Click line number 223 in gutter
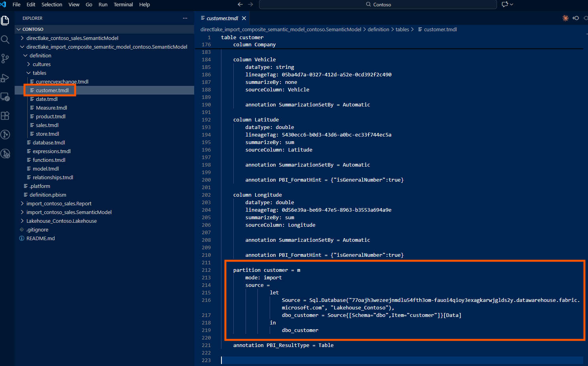Image resolution: width=588 pixels, height=366 pixels. click(206, 360)
